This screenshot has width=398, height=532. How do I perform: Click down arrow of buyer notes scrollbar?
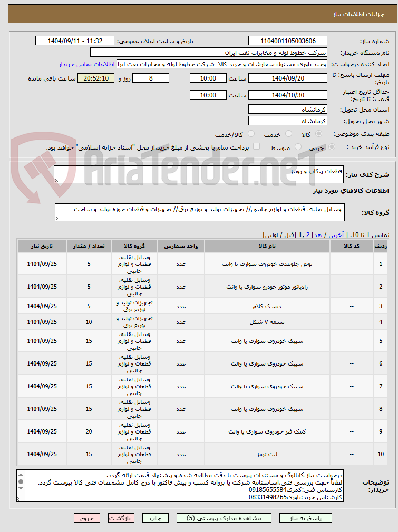[x=21, y=489]
